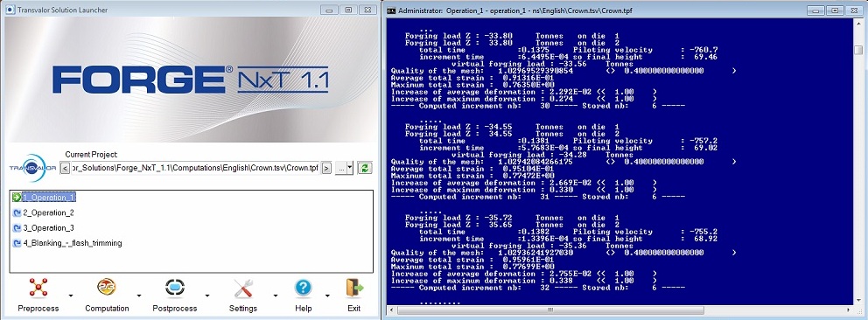Click the 1_Operation_1 green arrow icon
Screen dimensions: 868x320
[17, 198]
